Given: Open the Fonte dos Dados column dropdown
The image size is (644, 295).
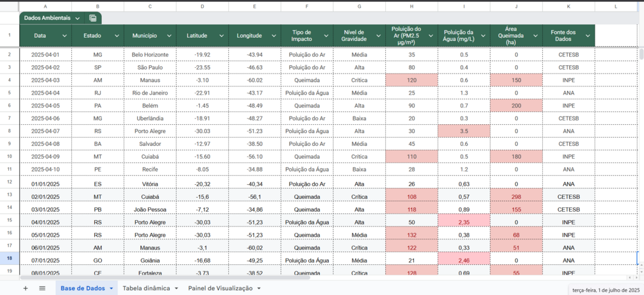Looking at the screenshot, I should point(588,36).
